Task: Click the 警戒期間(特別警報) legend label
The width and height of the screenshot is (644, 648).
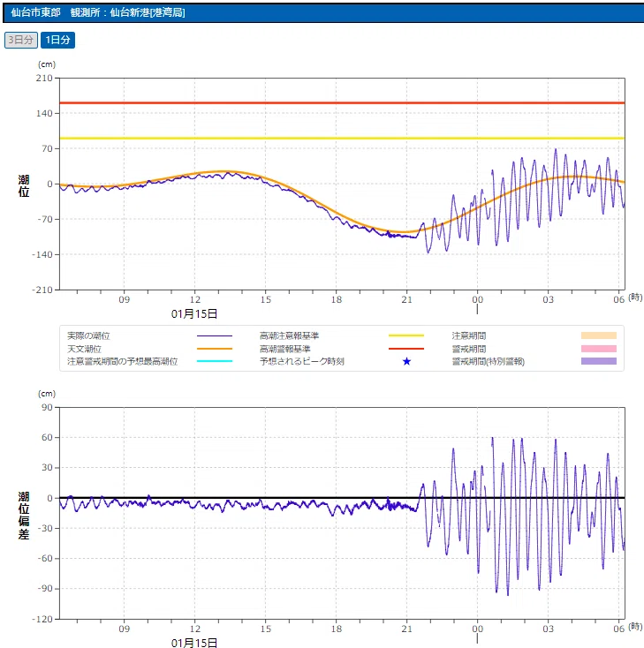Action: click(488, 362)
